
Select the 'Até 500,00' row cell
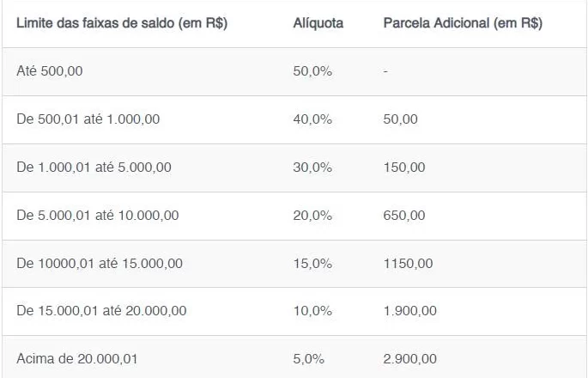(50, 71)
